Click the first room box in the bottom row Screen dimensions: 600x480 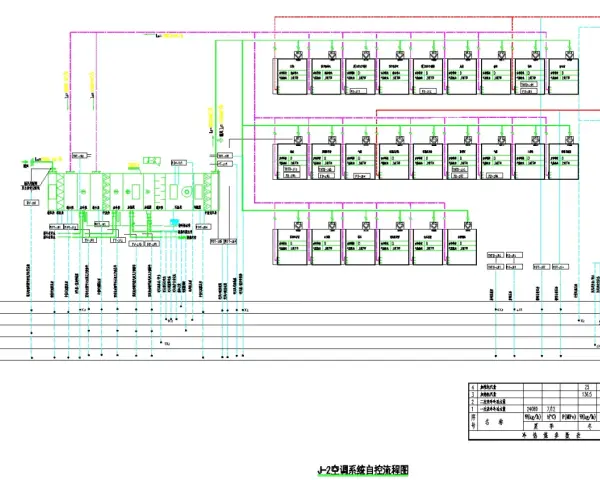[292, 247]
